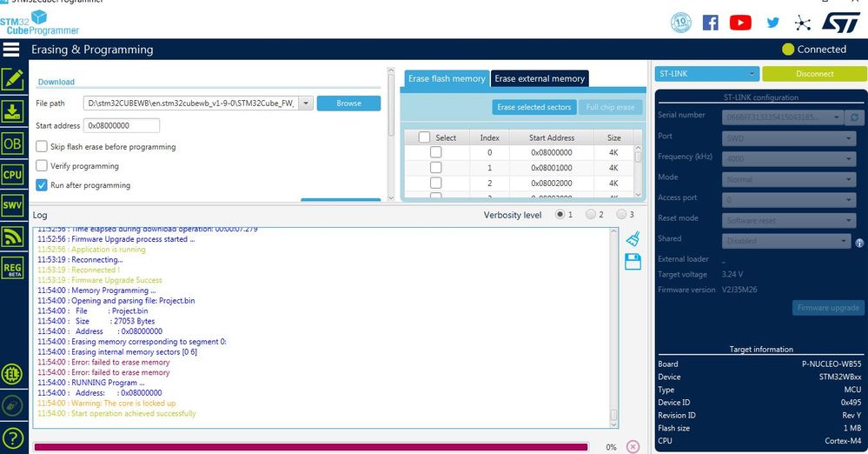Click the STM32CubeProgrammer logo
Viewport: 868px width, 454px height.
coord(39,23)
